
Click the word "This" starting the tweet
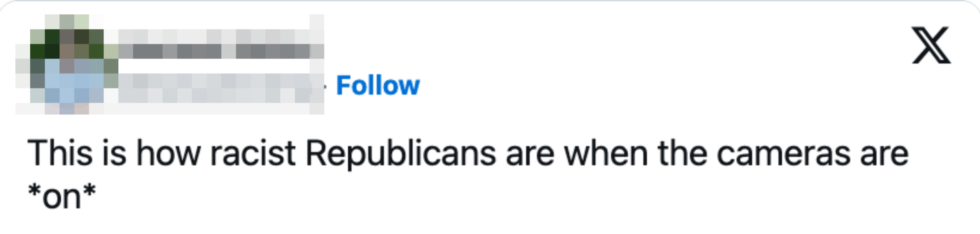(x=60, y=154)
